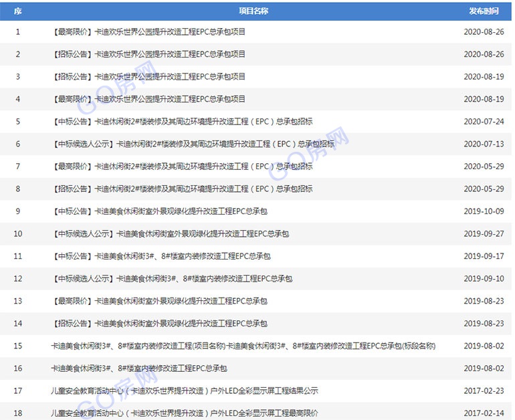Open row 10 【中标候选人公示】室外景观绿化 project
This screenshot has width=515, height=420.
[x=171, y=234]
